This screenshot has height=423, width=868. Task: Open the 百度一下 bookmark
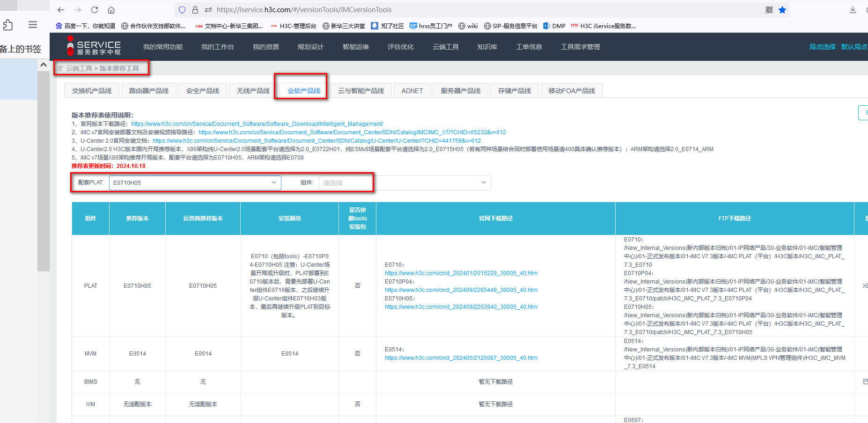85,26
